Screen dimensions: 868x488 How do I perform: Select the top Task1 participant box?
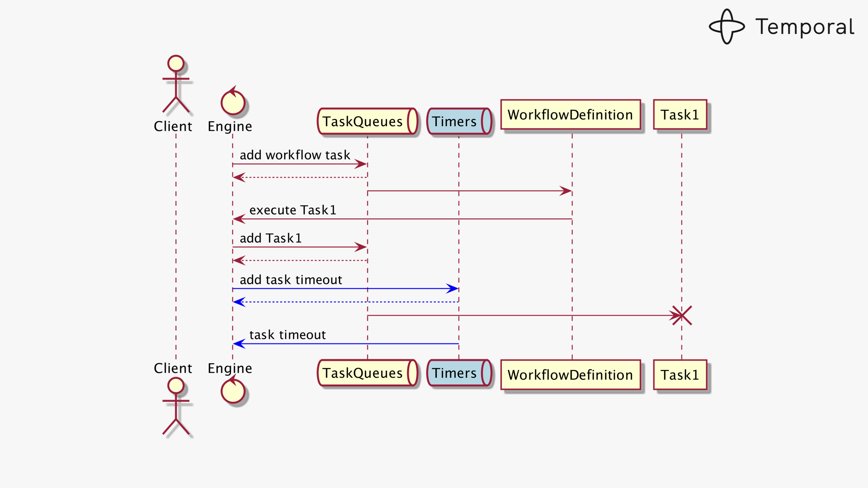click(x=680, y=115)
